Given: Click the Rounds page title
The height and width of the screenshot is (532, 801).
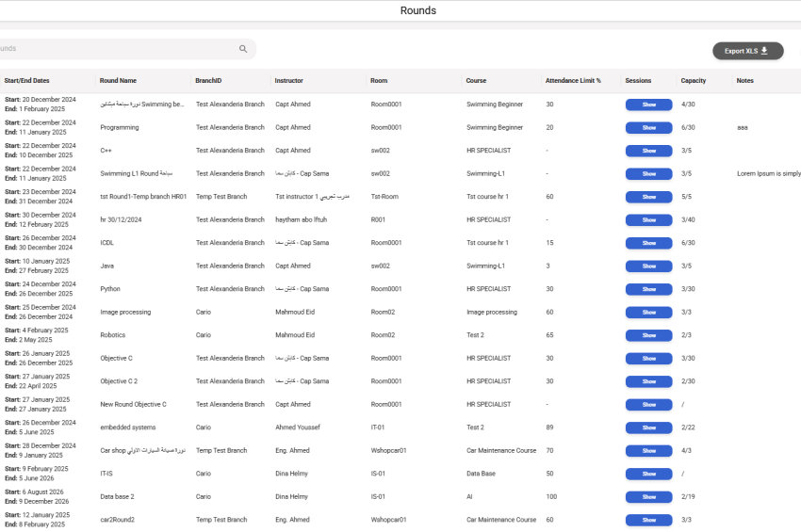Looking at the screenshot, I should point(417,10).
